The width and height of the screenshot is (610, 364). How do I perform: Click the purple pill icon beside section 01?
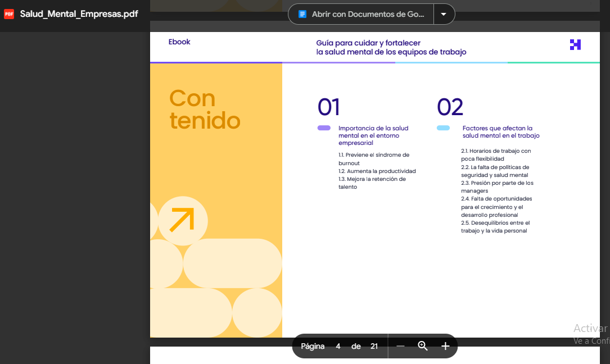(324, 128)
